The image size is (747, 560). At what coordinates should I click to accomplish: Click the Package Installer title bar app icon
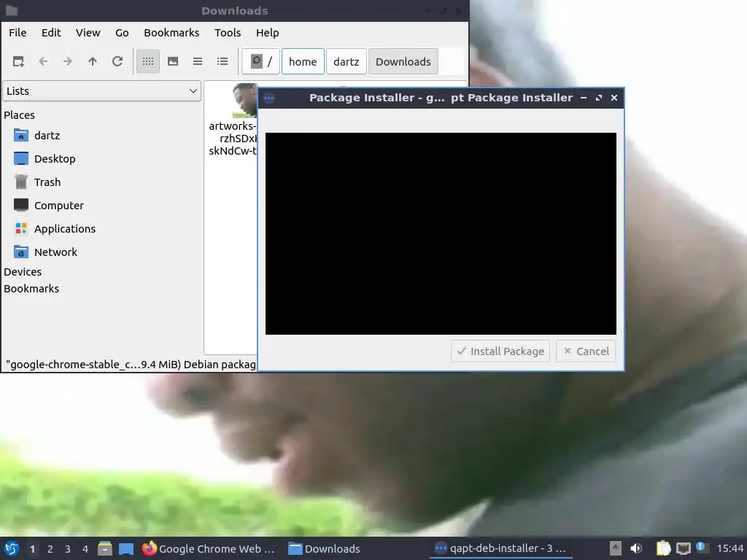click(269, 98)
